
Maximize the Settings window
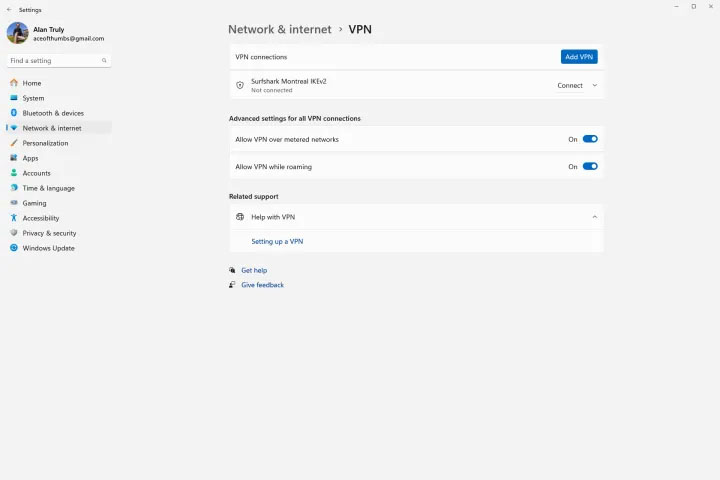(694, 6)
